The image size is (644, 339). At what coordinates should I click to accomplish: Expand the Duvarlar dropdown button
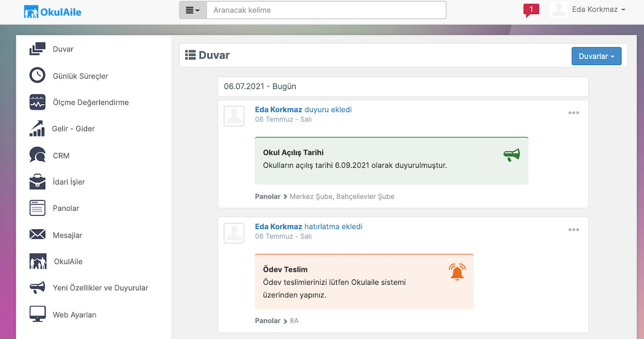click(x=596, y=56)
